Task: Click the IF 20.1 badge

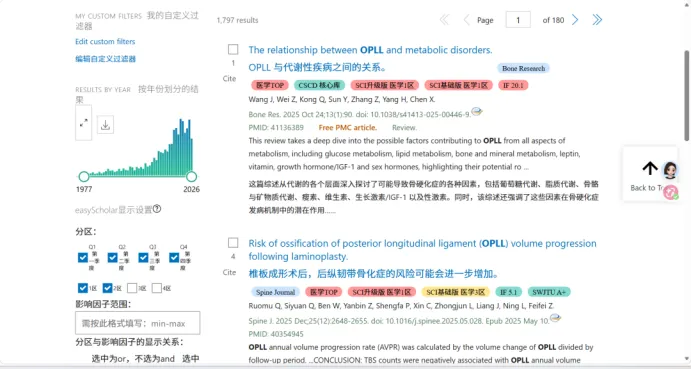Action: 513,85
